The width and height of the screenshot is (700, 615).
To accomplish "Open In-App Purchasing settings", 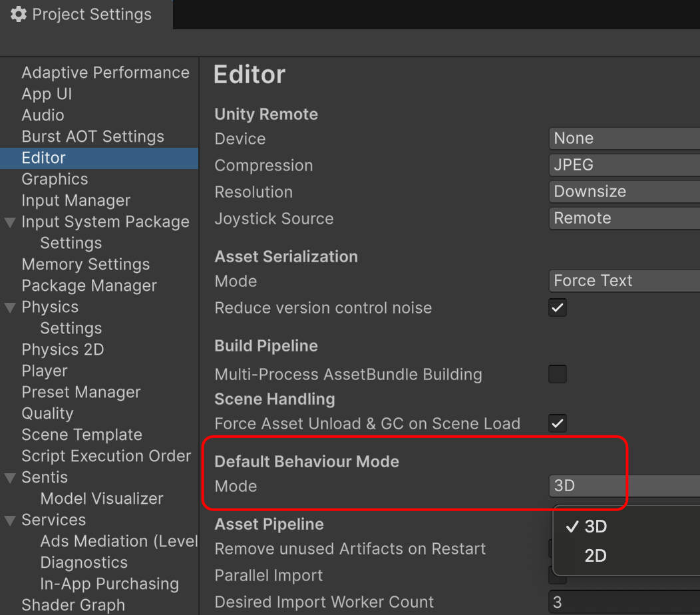I will coord(110,584).
